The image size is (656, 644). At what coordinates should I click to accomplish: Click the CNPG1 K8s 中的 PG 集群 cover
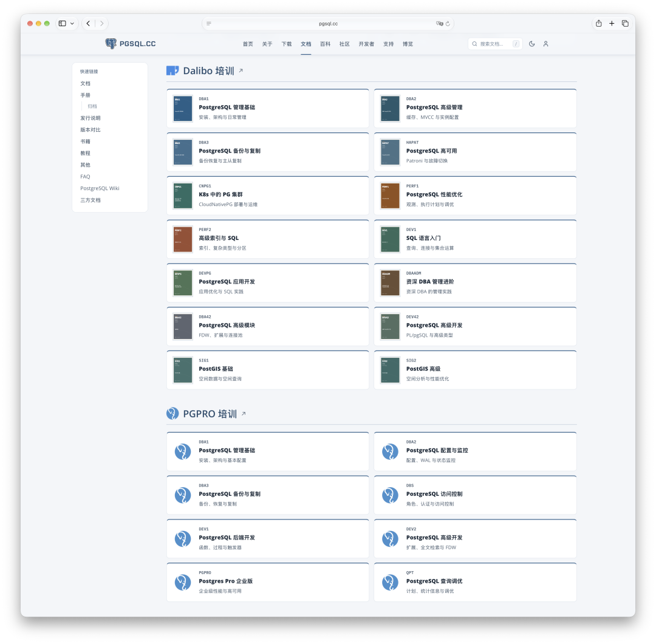point(183,196)
